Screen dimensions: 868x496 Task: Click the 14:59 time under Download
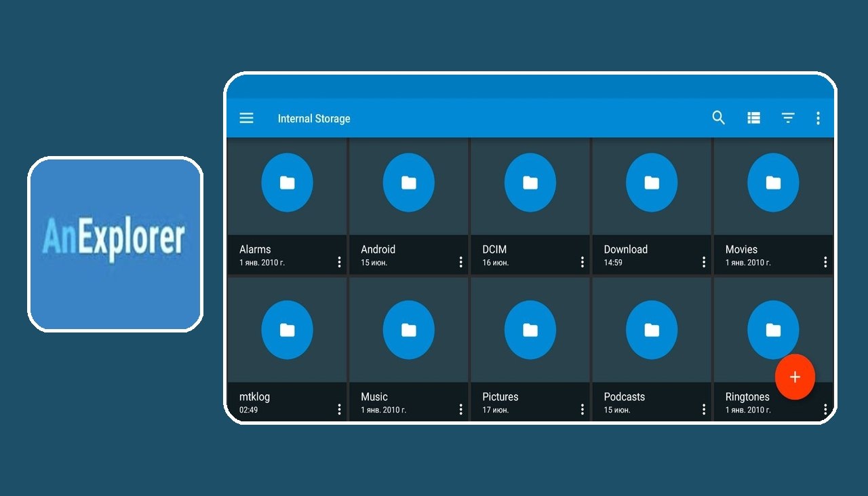click(x=613, y=263)
